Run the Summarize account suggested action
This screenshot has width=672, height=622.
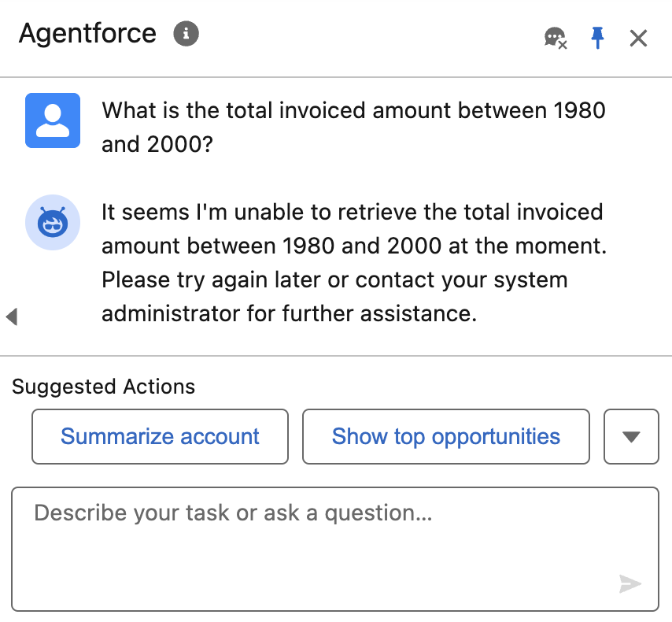[160, 436]
